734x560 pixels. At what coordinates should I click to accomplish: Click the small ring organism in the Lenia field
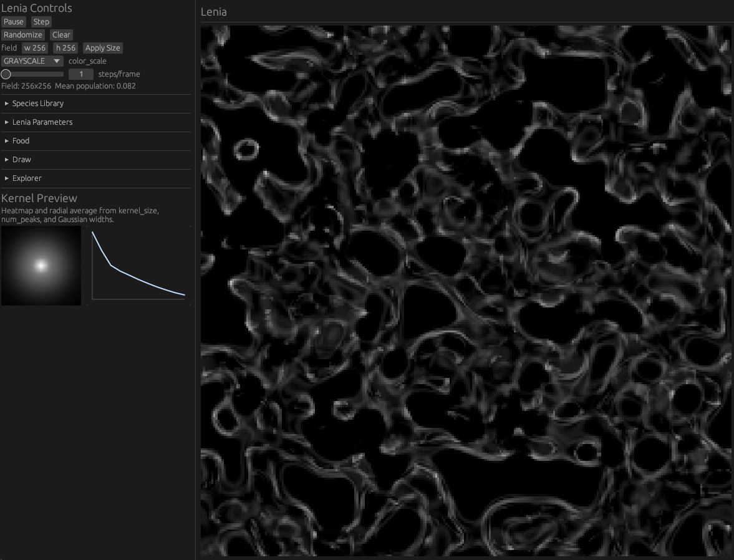point(246,150)
